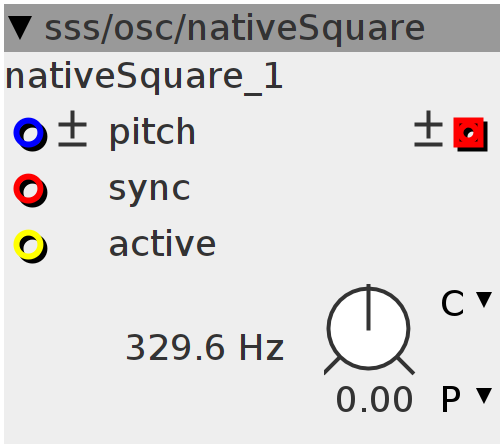Screen dimensions: 504x448
Task: Click the active inlet label
Action: click(163, 244)
